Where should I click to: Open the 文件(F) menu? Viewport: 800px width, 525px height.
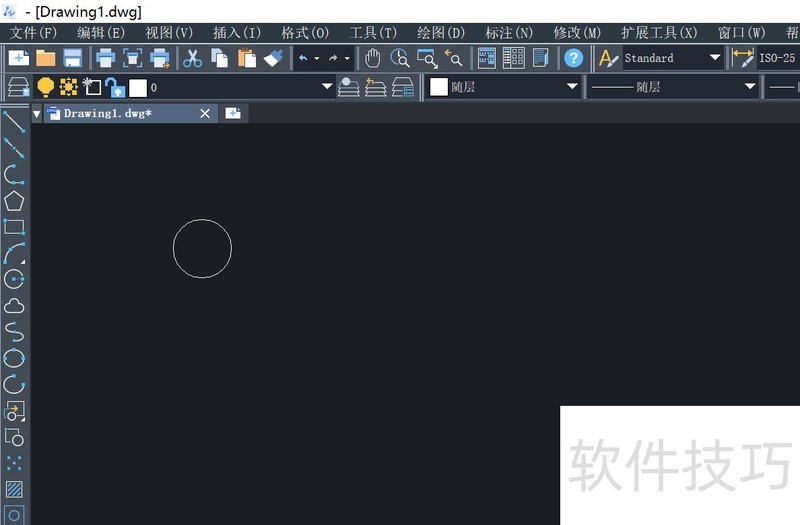(33, 33)
